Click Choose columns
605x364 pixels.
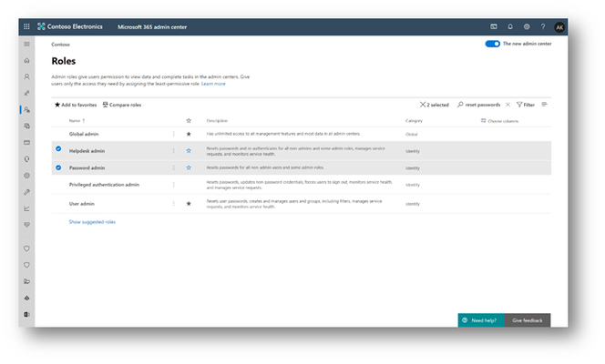[x=499, y=121]
